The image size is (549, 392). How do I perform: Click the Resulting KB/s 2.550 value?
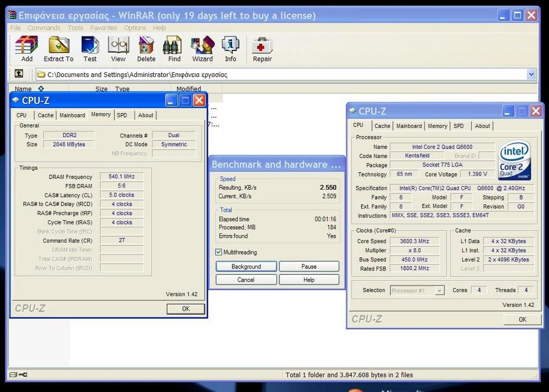coord(328,187)
